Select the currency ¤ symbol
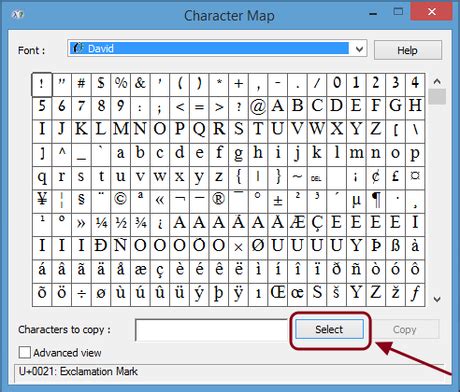 pos(415,178)
